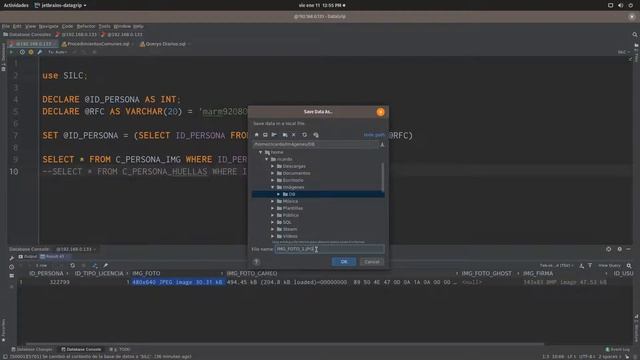Click View Query in results toolbar
640x360 pixels.
[609, 265]
